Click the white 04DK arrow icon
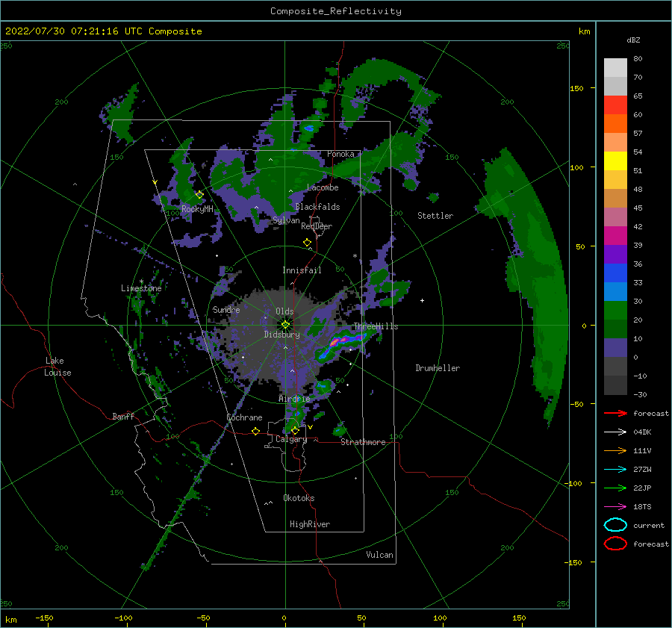This screenshot has width=672, height=628. pos(615,432)
